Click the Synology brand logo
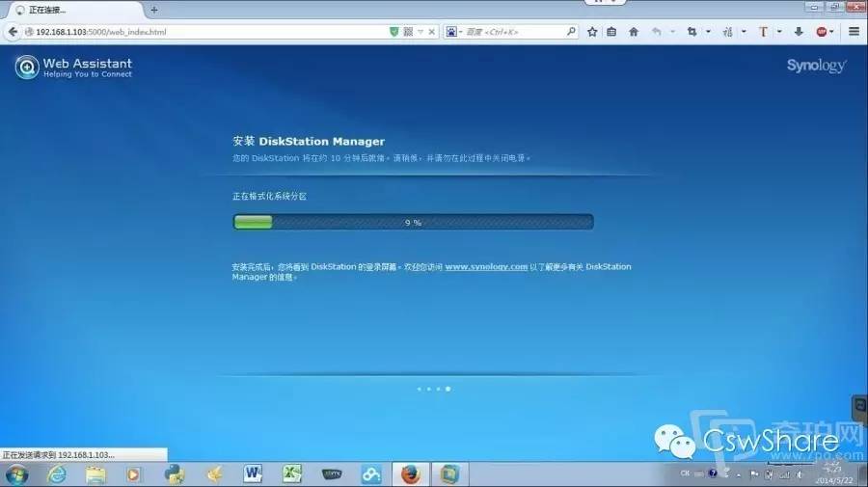Image resolution: width=868 pixels, height=487 pixels. click(816, 66)
